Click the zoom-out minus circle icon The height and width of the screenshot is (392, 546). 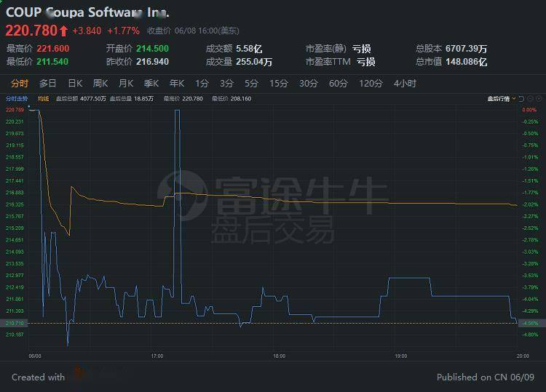pos(530,99)
